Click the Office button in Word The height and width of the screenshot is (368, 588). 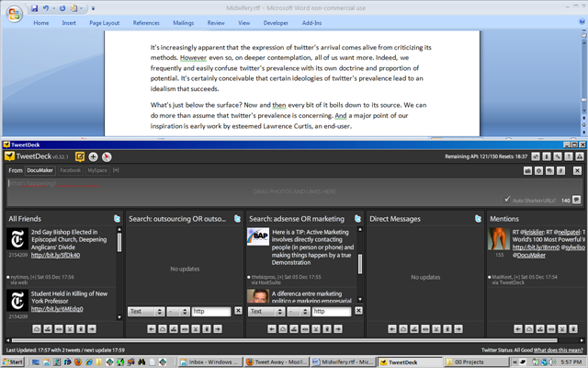point(15,14)
